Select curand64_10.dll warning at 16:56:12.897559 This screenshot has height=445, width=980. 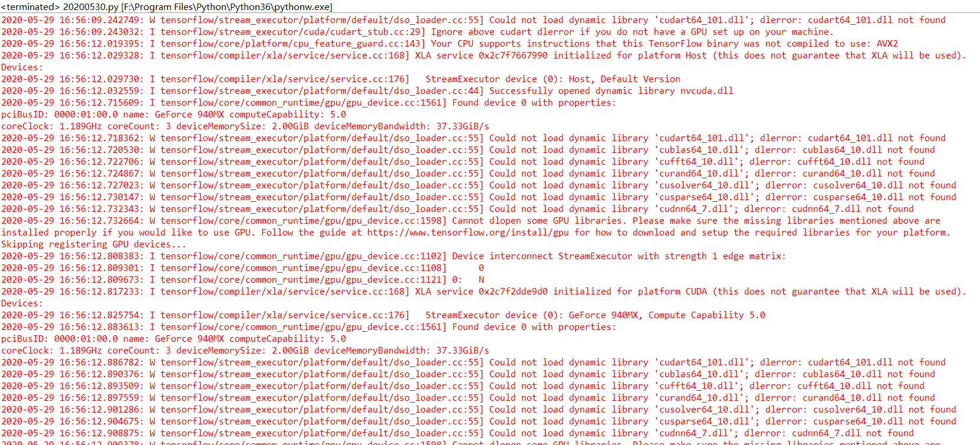click(468, 398)
